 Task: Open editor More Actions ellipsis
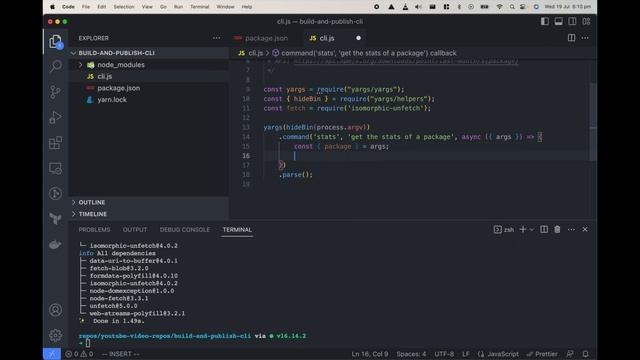(585, 38)
